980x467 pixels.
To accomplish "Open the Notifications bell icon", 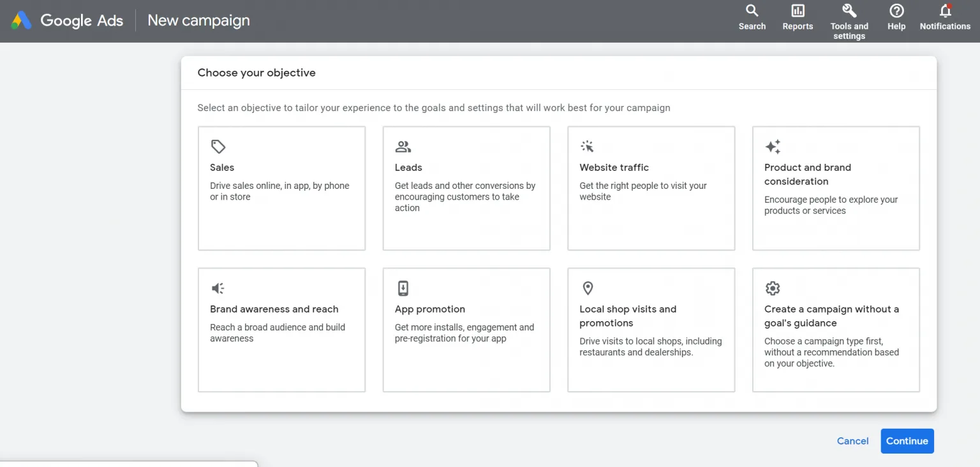I will (945, 11).
